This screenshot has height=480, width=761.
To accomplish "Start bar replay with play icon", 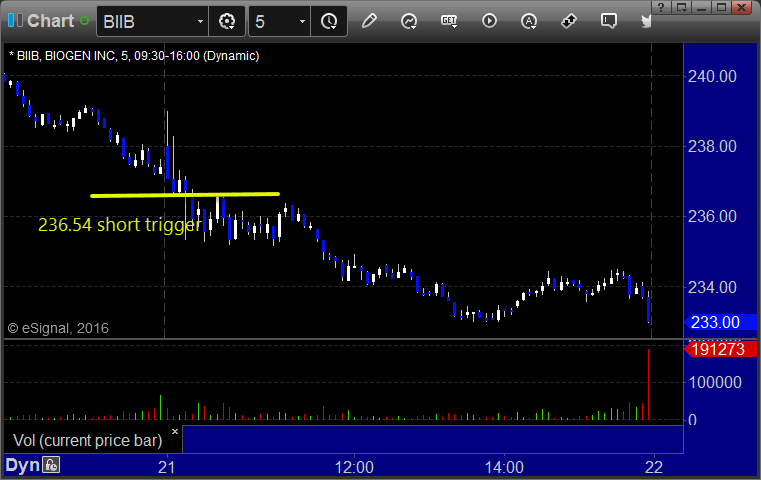I will [489, 21].
